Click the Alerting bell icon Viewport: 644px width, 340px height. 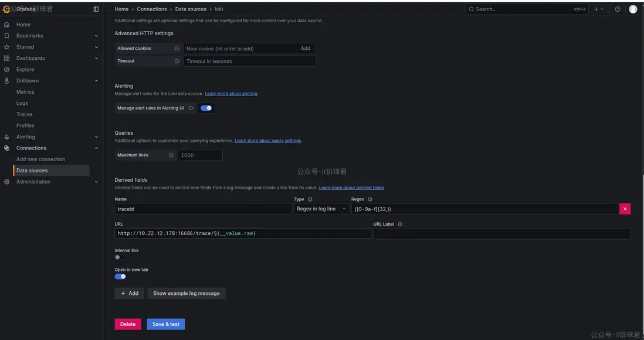(6, 137)
